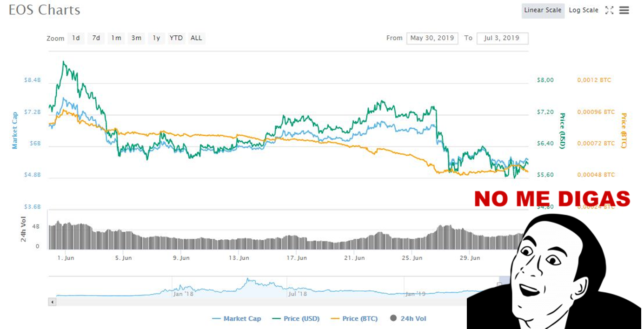Click the 1. Jun axis label
This screenshot has width=644, height=329.
tap(66, 257)
